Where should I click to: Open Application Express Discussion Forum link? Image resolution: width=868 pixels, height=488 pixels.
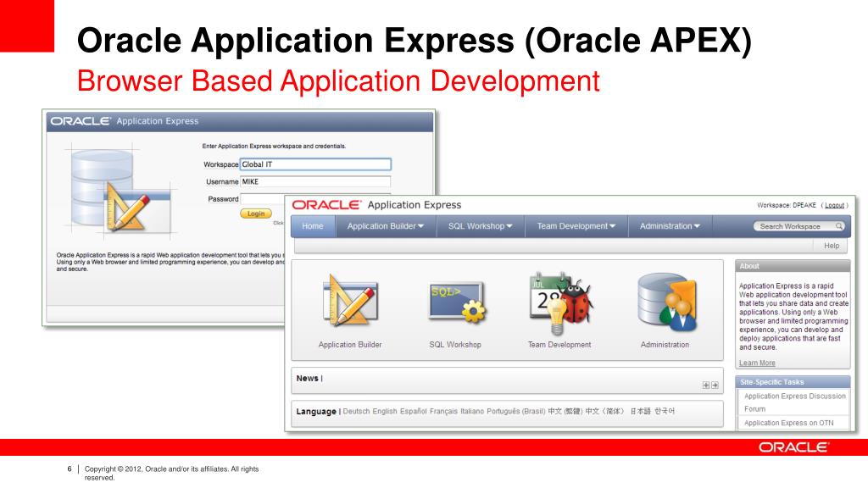[794, 402]
